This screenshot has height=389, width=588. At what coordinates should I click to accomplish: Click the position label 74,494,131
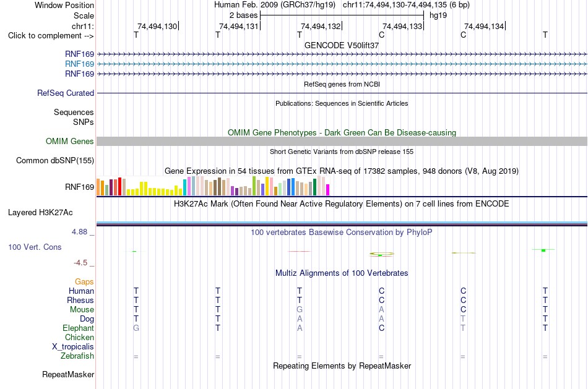coord(239,26)
